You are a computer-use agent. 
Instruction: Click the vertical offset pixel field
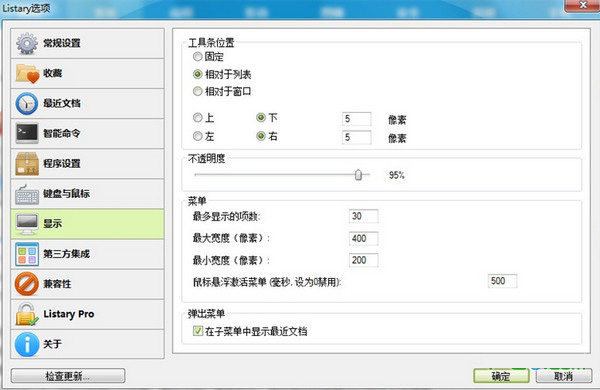click(x=357, y=119)
